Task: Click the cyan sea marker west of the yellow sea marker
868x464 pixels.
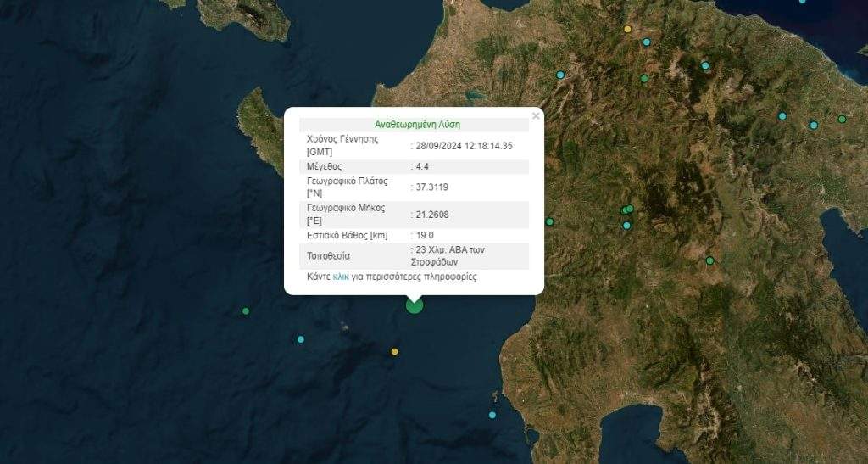Action: (301, 339)
